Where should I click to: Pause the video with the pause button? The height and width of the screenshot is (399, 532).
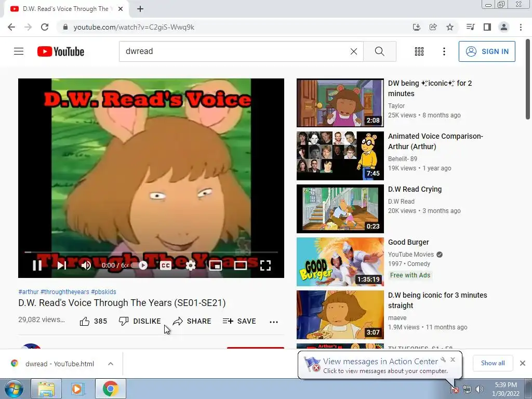[x=37, y=265]
